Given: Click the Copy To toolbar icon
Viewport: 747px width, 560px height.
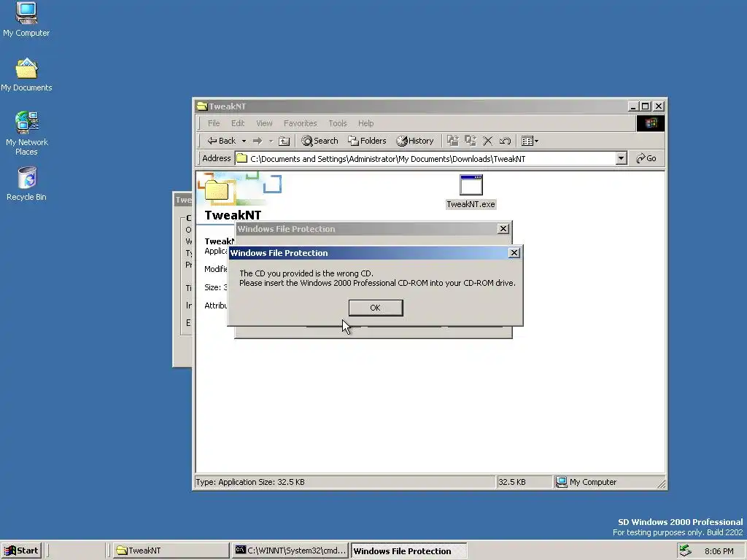Looking at the screenshot, I should click(471, 141).
